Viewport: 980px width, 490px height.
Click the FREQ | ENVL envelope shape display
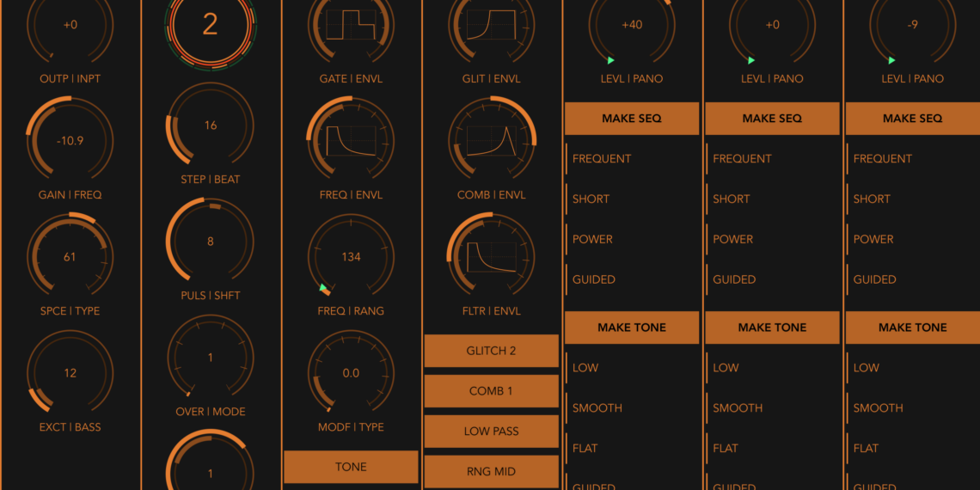[351, 140]
